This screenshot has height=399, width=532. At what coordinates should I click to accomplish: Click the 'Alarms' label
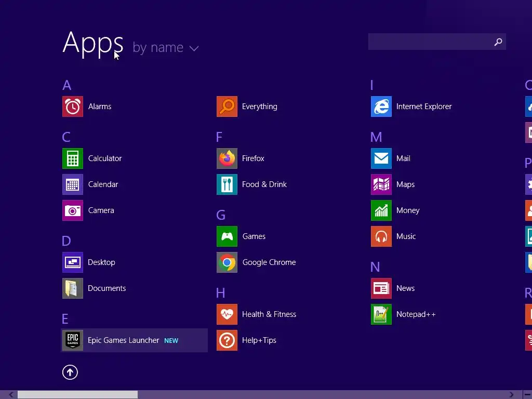(x=100, y=107)
